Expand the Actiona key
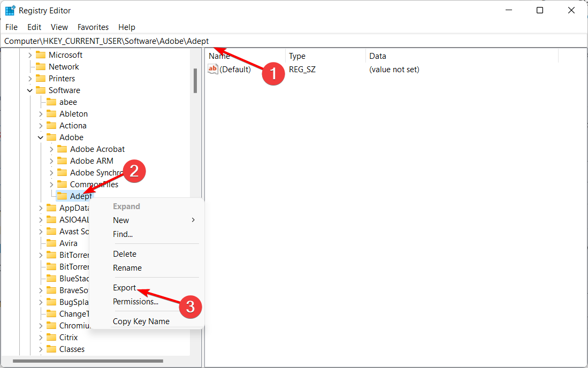588x368 pixels. (41, 126)
